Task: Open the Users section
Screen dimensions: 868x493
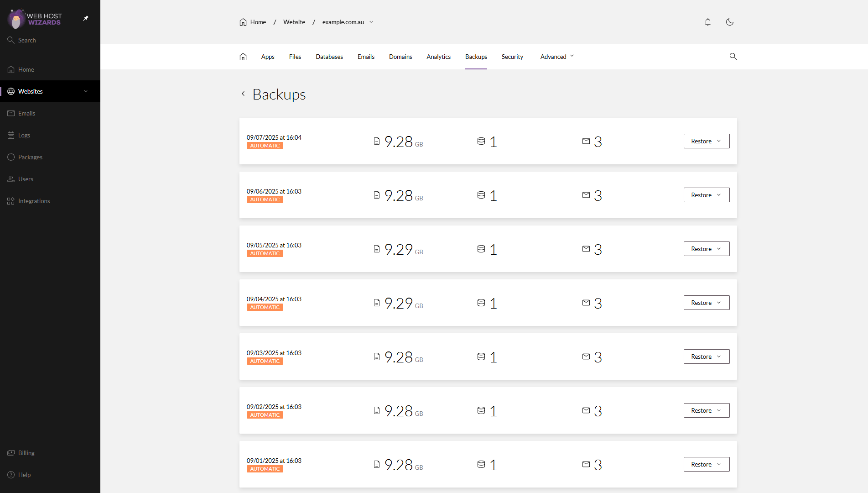Action: tap(26, 178)
